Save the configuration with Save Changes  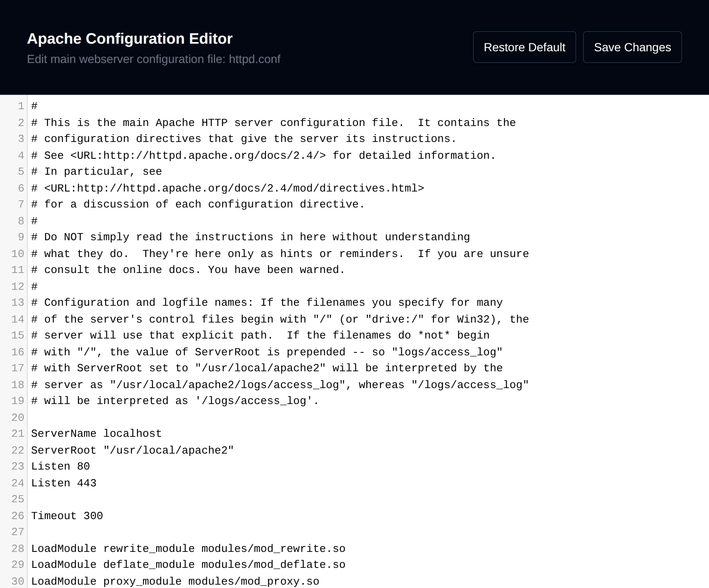click(x=632, y=47)
